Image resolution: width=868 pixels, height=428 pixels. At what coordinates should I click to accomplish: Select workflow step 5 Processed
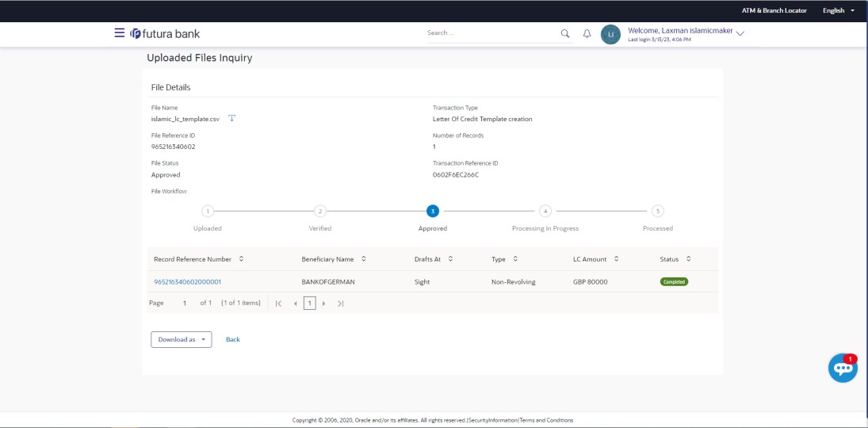point(658,211)
